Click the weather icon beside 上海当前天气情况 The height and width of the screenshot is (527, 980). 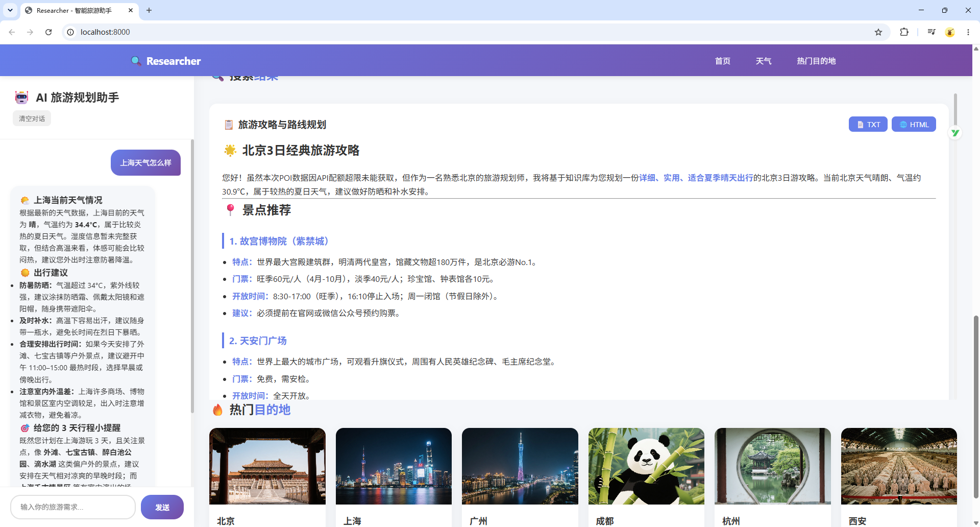pos(24,200)
